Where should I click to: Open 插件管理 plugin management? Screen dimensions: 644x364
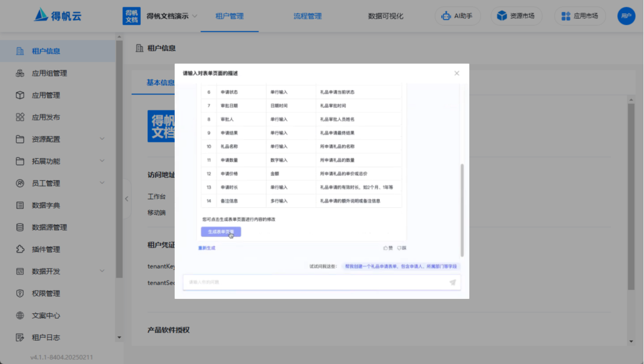[x=47, y=249]
